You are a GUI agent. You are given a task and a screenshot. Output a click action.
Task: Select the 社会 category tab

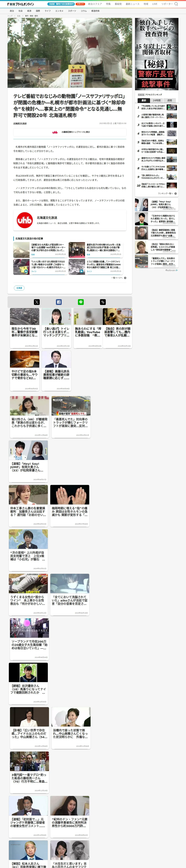21,11
